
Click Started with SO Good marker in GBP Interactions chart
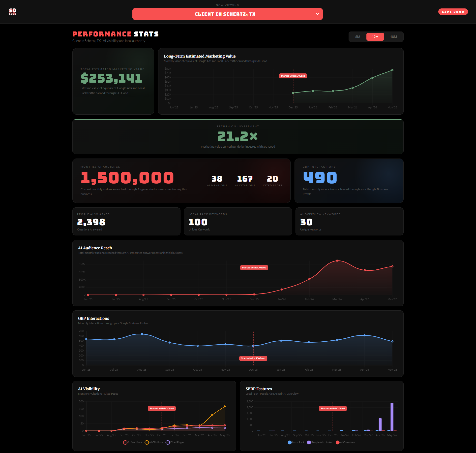[253, 358]
